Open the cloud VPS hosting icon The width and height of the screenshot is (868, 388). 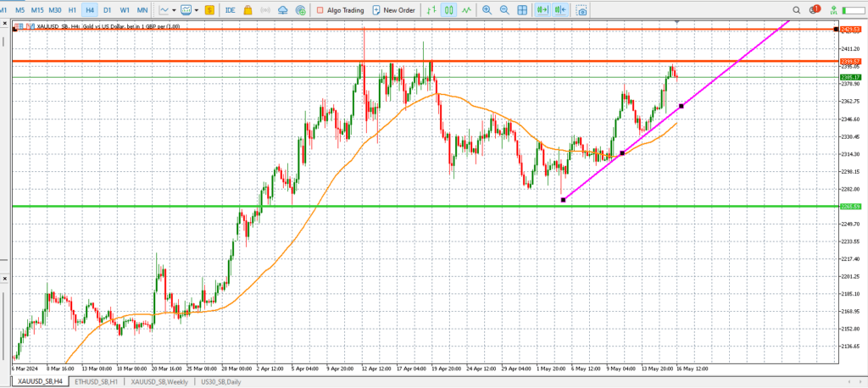[283, 10]
